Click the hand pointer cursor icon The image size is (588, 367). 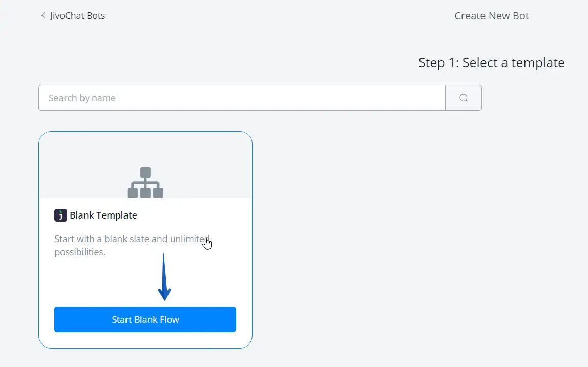point(207,243)
